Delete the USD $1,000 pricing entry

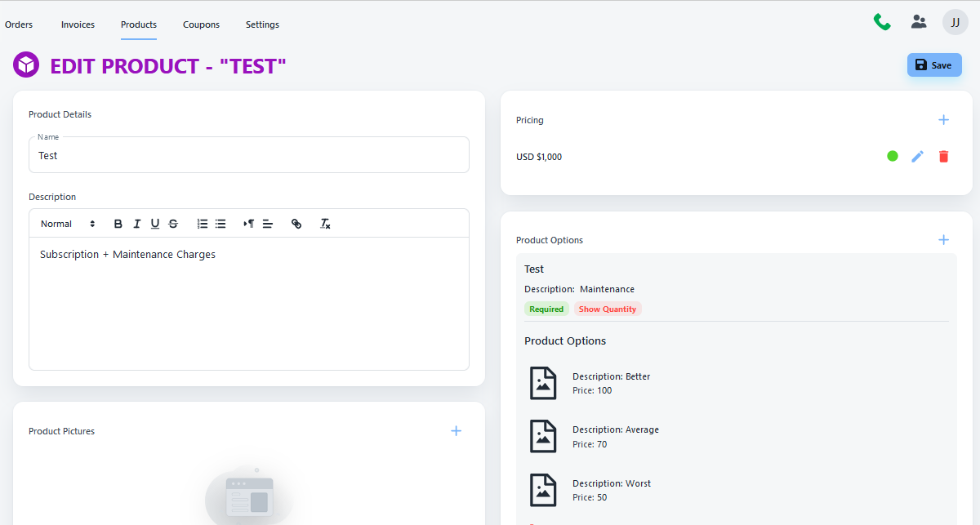pos(943,156)
